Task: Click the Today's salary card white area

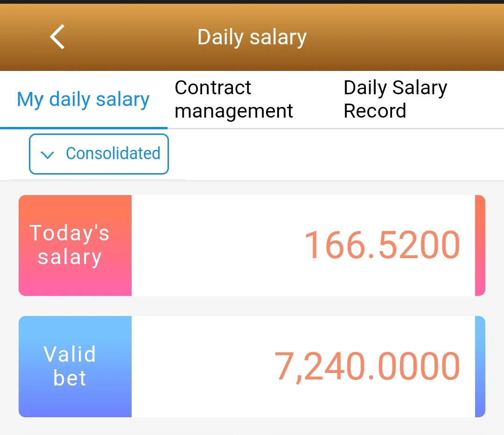Action: (303, 246)
